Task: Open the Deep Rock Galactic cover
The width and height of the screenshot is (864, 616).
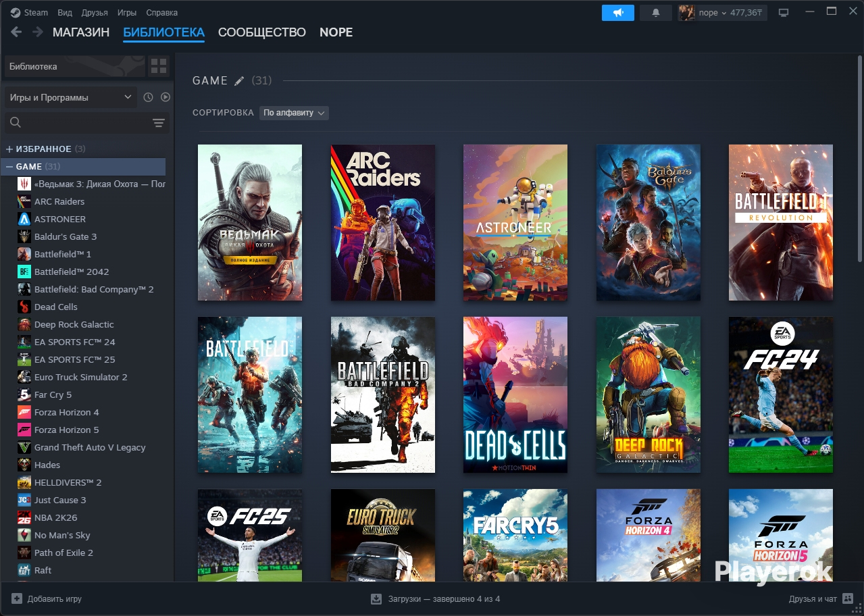Action: tap(649, 395)
